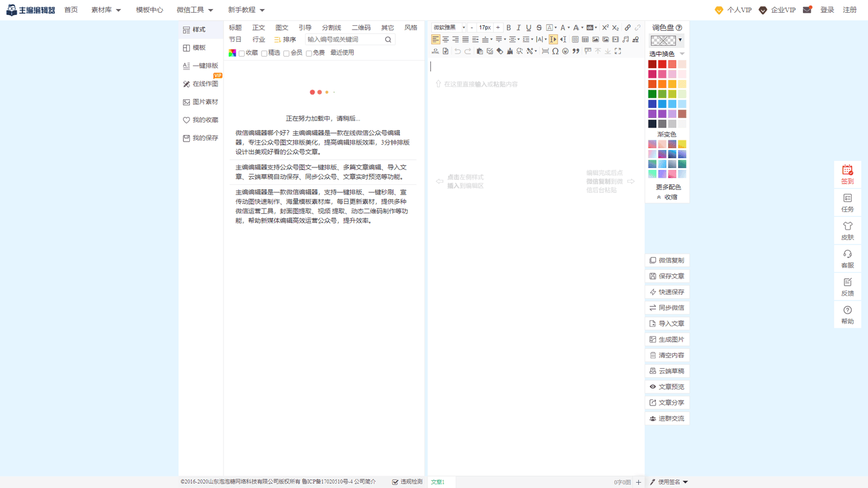Increase the font size with plus
Viewport: 868px width, 488px height.
coord(498,28)
